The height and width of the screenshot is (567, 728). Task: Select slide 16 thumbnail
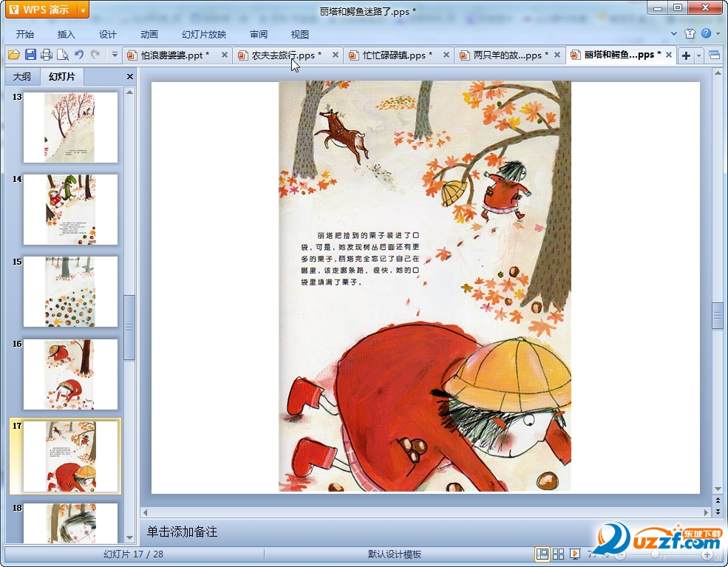70,374
